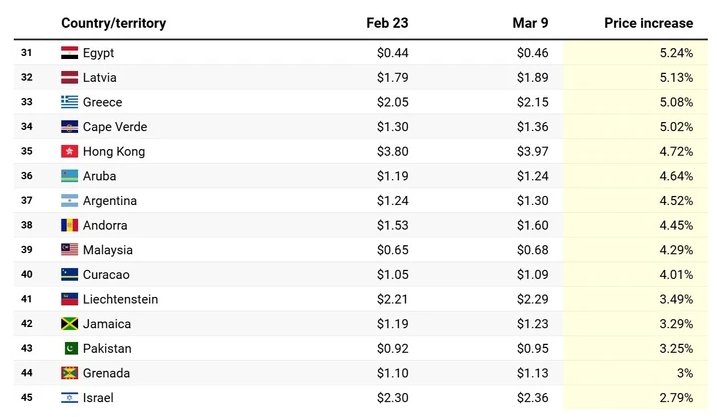Select Liechtenstein country name
717x417 pixels.
click(120, 299)
